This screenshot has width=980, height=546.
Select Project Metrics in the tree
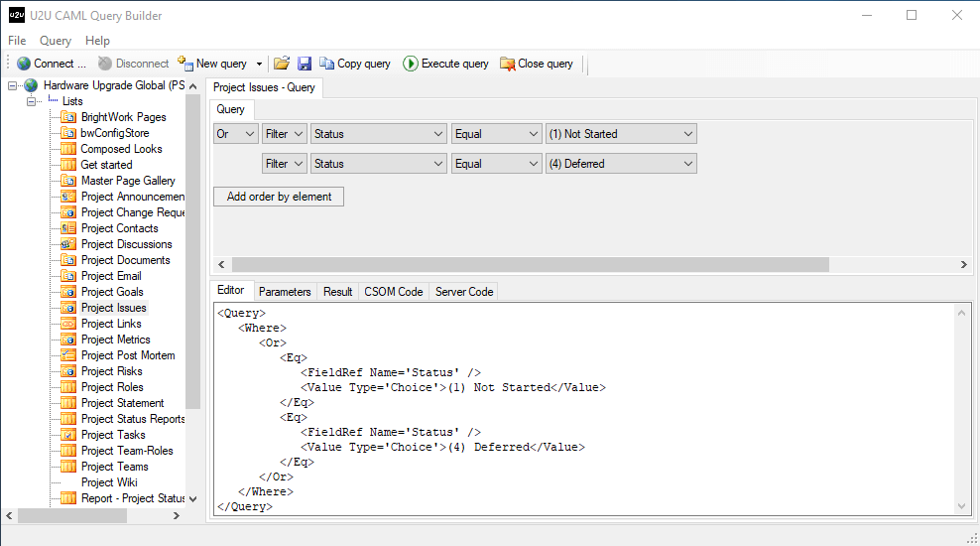116,340
